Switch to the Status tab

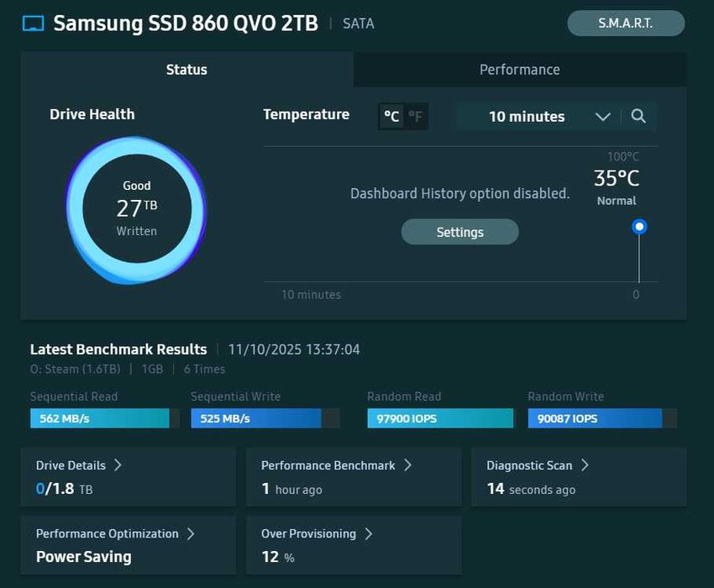(186, 69)
